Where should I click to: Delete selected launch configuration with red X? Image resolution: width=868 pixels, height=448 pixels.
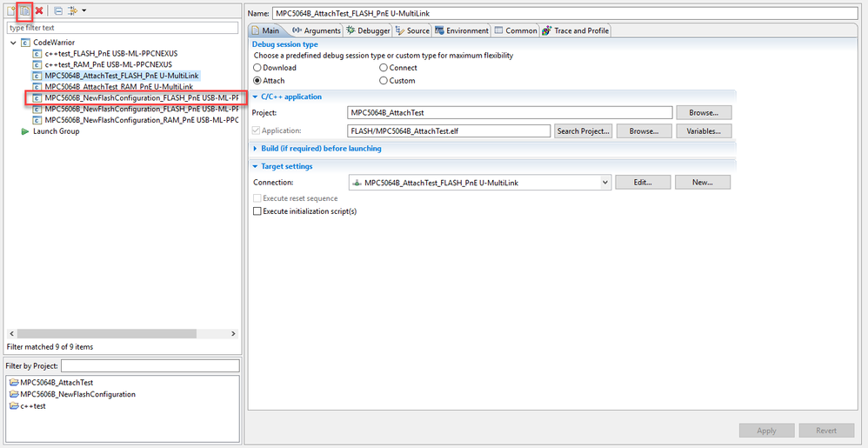pyautogui.click(x=39, y=10)
